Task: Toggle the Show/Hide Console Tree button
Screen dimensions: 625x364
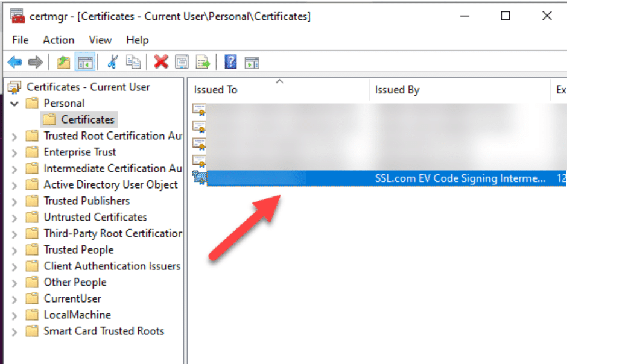Action: 84,62
